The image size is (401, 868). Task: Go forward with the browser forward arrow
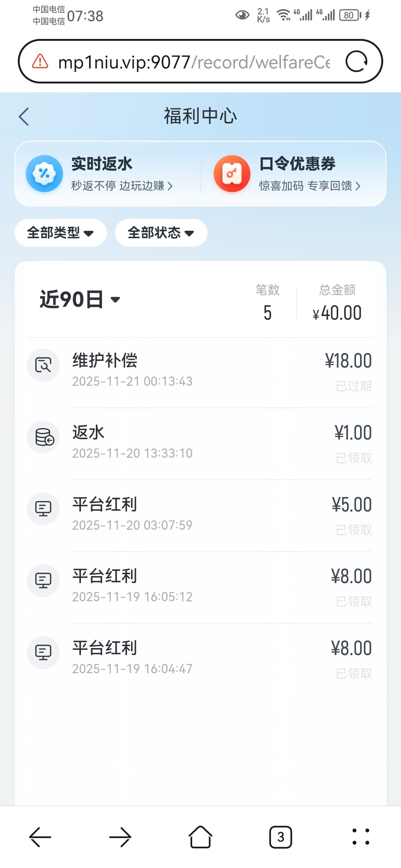[x=120, y=837]
